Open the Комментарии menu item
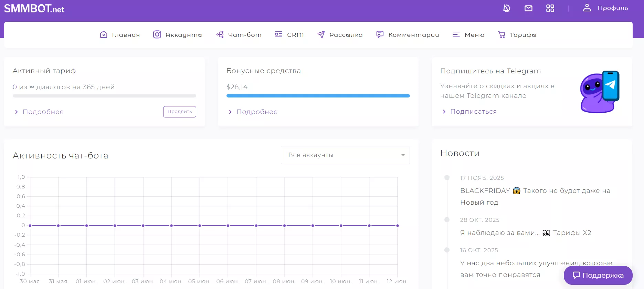This screenshot has height=289, width=644. pyautogui.click(x=414, y=35)
